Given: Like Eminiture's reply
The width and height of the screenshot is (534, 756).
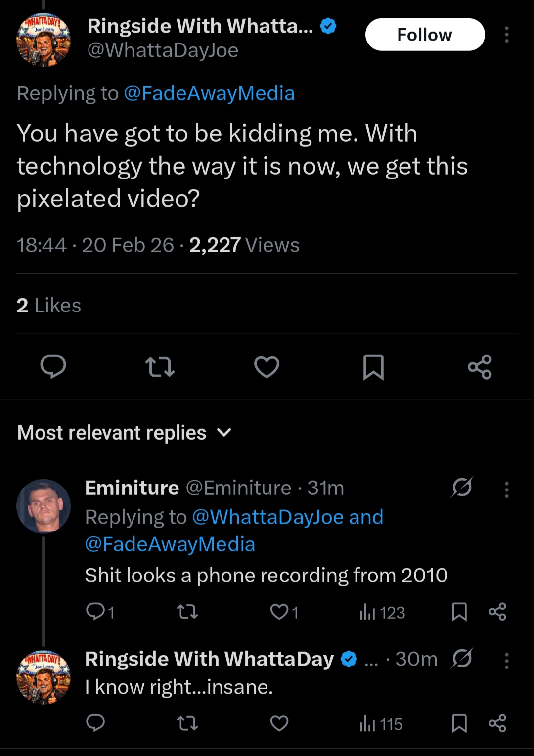Looking at the screenshot, I should coord(279,612).
